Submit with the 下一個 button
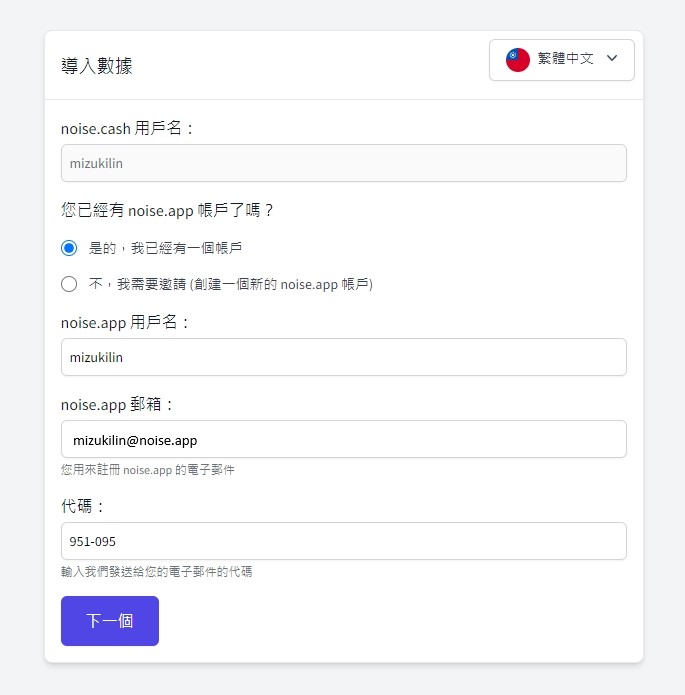The width and height of the screenshot is (685, 695). (x=110, y=621)
